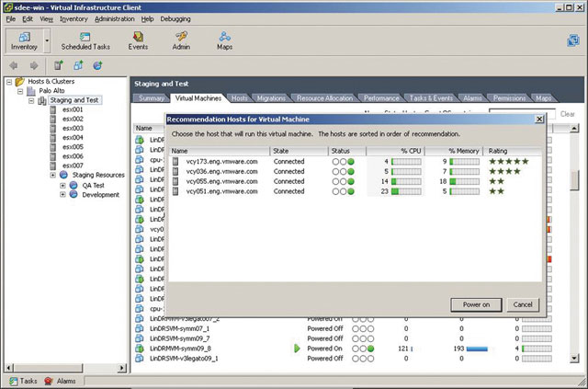Select the LinDRSVM-symm07_1 virtual machine
The height and width of the screenshot is (389, 588).
point(180,328)
